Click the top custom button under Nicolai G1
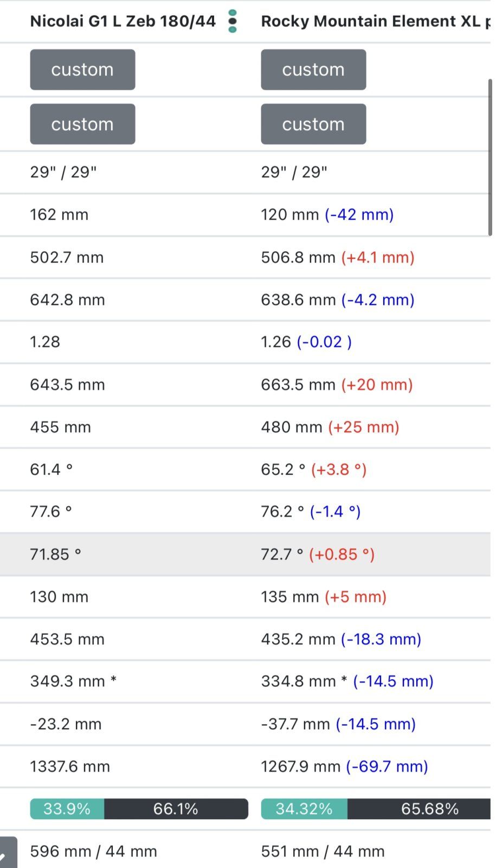The image size is (496, 868). [x=82, y=69]
